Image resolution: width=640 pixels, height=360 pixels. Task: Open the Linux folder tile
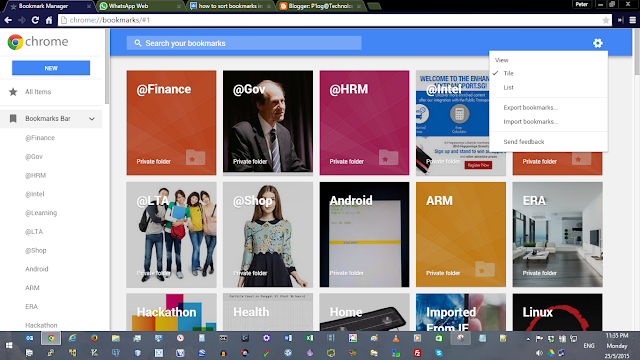point(558,312)
